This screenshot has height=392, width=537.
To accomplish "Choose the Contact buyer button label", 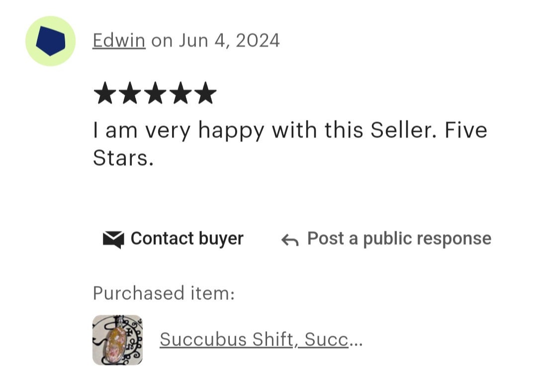I will [187, 238].
